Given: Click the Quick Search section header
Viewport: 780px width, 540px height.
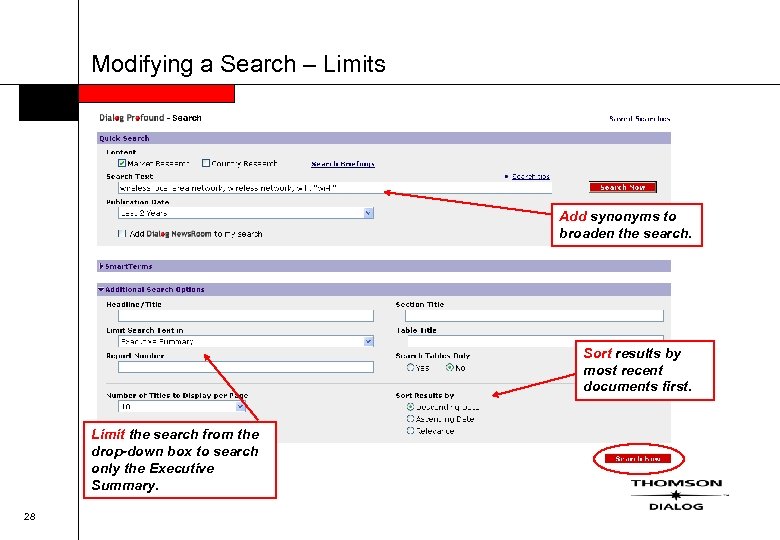Looking at the screenshot, I should 384,138.
